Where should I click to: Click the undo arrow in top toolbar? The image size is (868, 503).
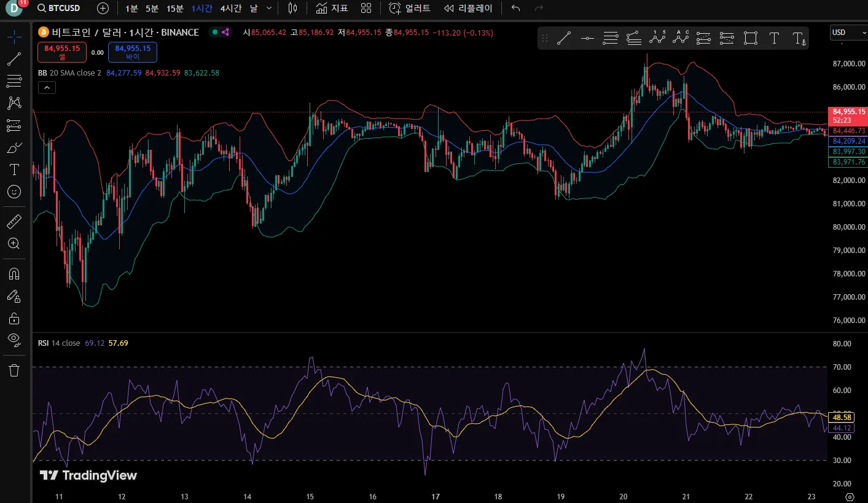pyautogui.click(x=515, y=9)
